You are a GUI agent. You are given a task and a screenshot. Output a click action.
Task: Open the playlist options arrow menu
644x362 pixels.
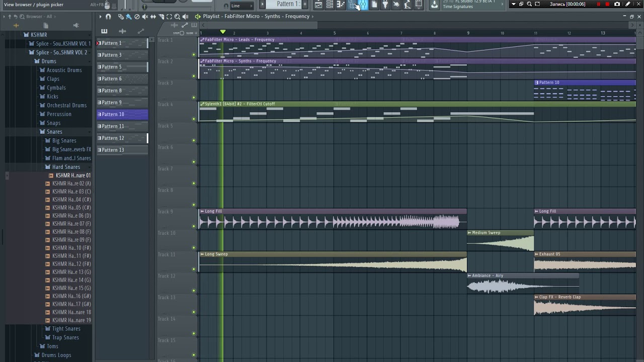[100, 17]
